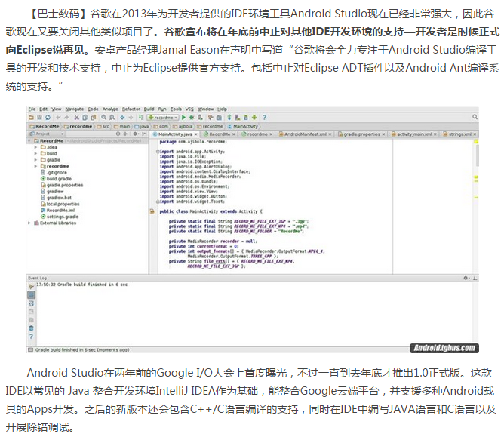Expand the External Libraries tree node

point(30,223)
